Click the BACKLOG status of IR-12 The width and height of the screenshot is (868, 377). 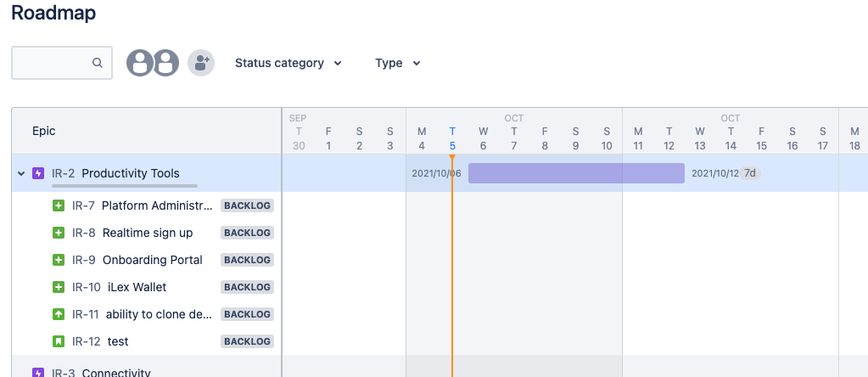pyautogui.click(x=248, y=341)
